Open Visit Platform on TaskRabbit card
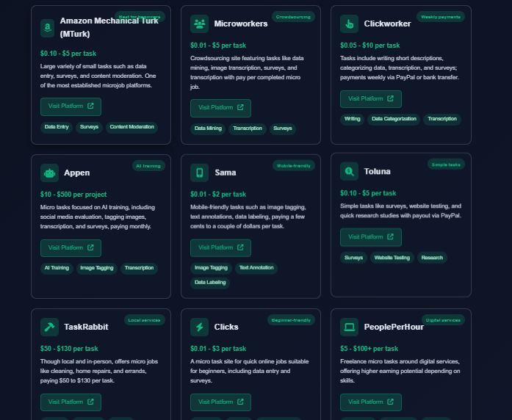The width and height of the screenshot is (512, 420). tap(71, 402)
